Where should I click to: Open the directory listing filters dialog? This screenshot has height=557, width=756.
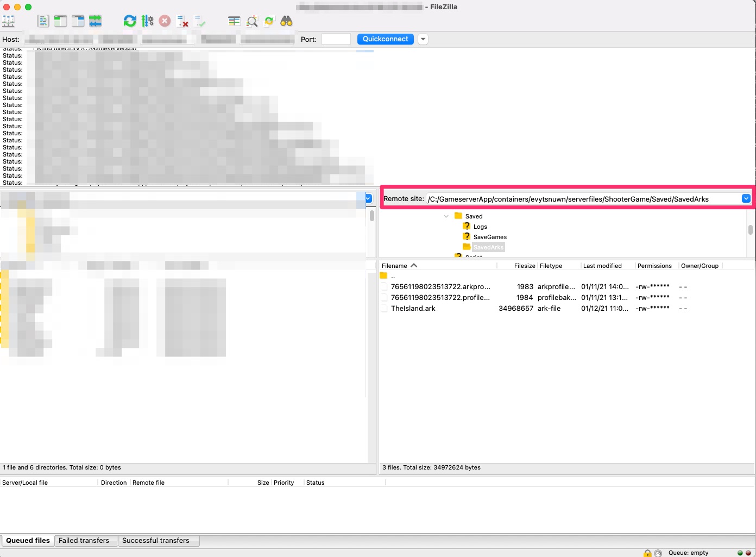coord(234,21)
